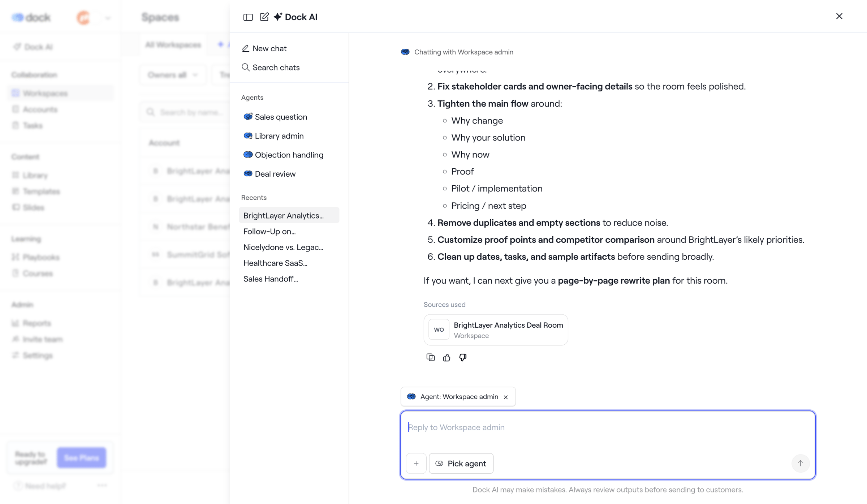Open Search chats
This screenshot has width=867, height=504.
pyautogui.click(x=271, y=68)
